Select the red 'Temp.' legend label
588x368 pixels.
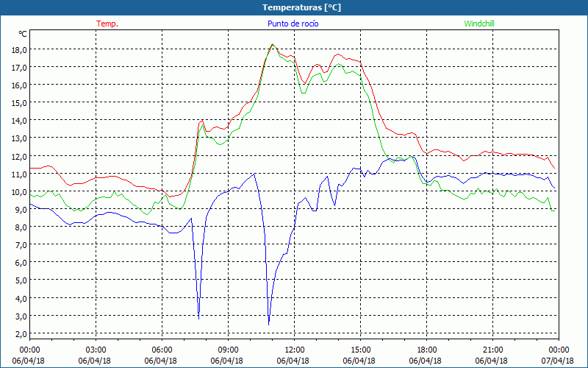click(x=107, y=24)
